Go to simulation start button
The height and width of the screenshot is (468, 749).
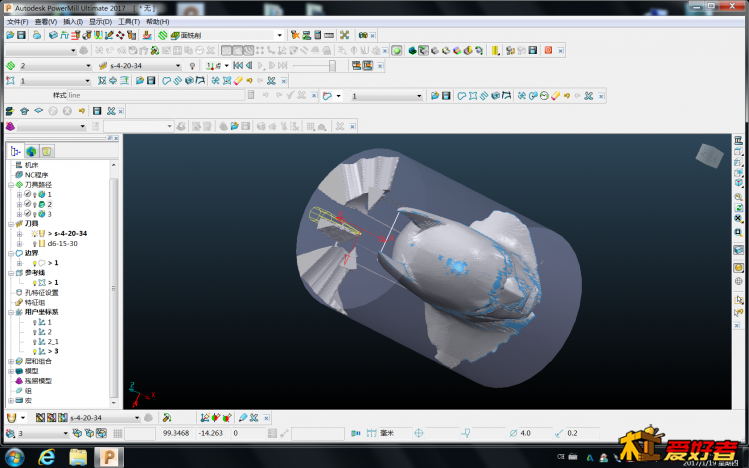pos(237,65)
